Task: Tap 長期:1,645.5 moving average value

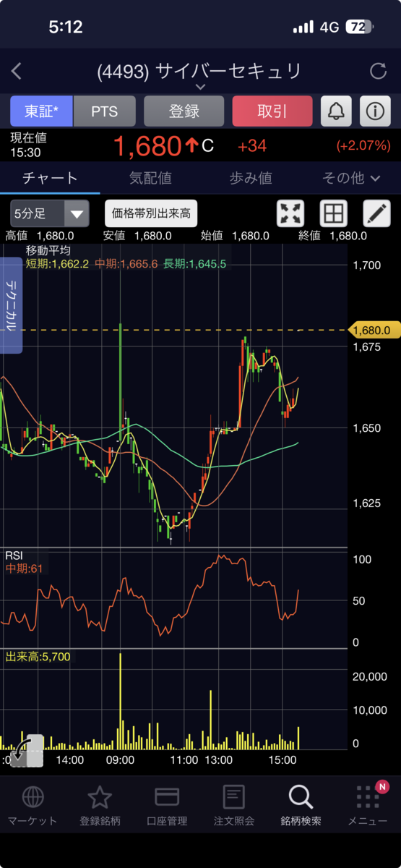Action: click(x=194, y=264)
